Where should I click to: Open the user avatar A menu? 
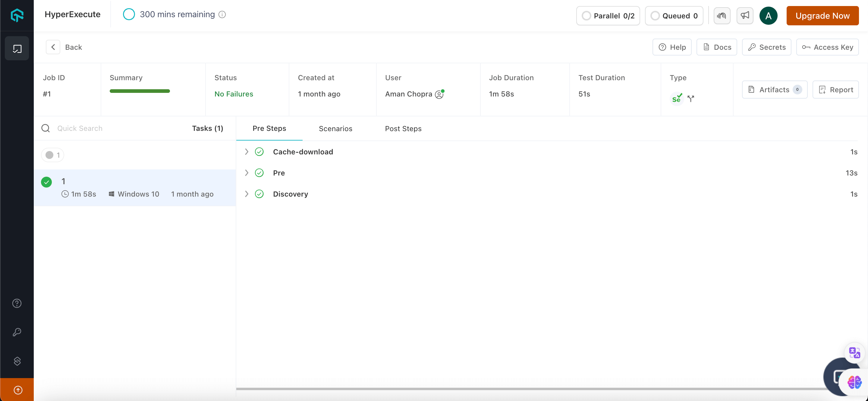click(768, 15)
